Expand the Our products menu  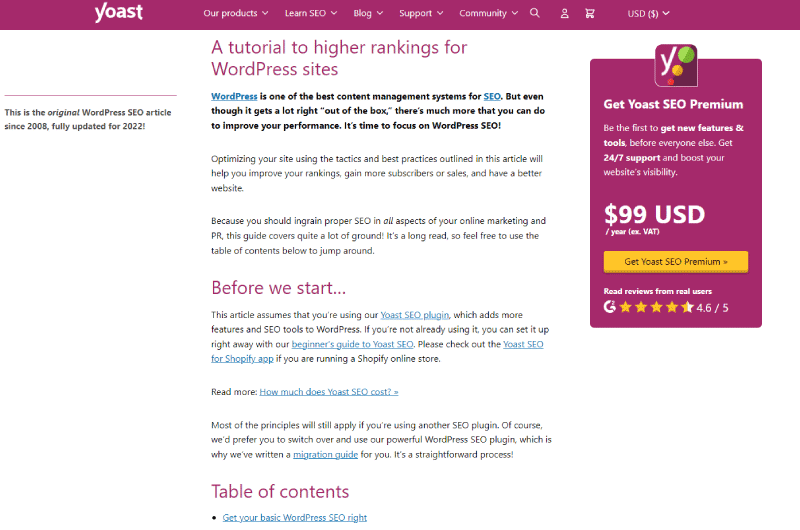click(236, 13)
